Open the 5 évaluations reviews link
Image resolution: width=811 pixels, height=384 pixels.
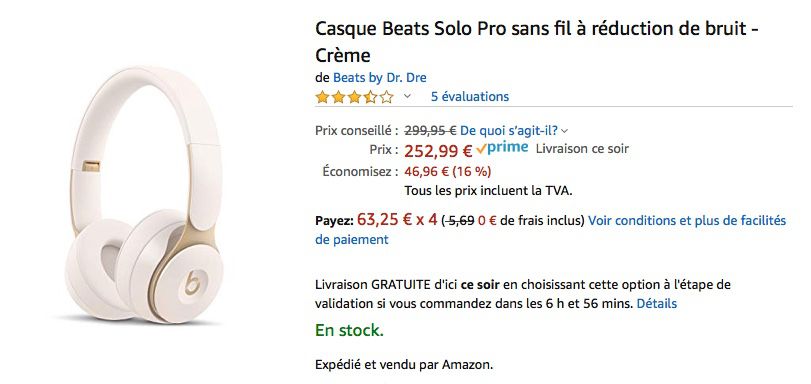[470, 97]
